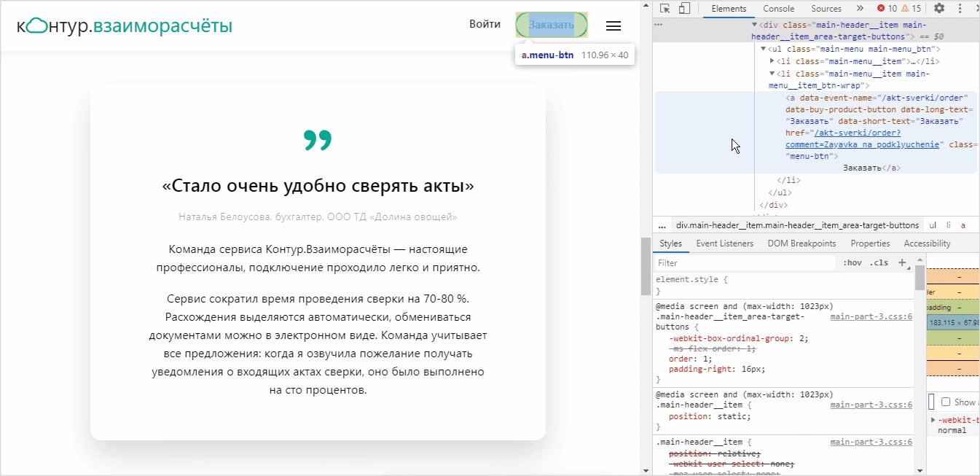980x476 pixels.
Task: Click the blue 183.115 content box
Action: pyautogui.click(x=954, y=322)
